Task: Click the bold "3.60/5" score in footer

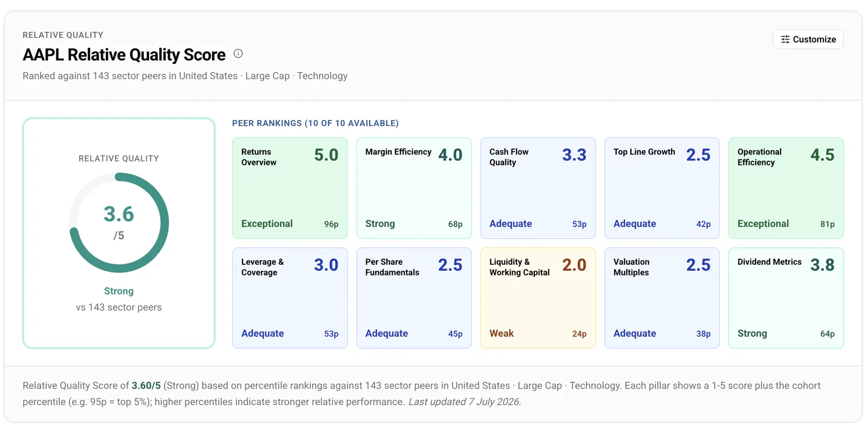Action: (x=146, y=386)
